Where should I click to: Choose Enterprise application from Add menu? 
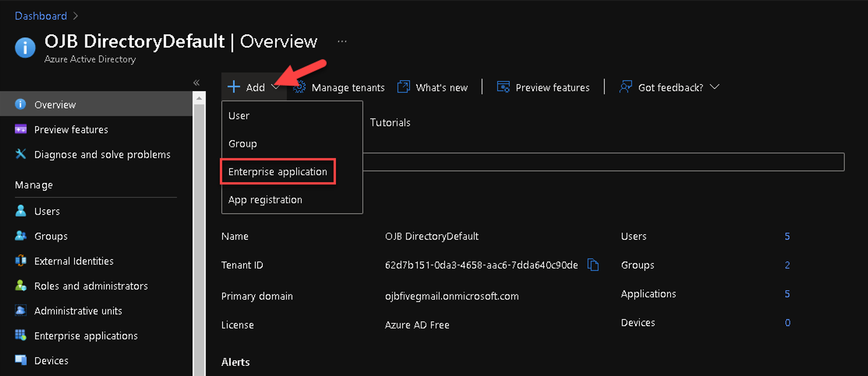[278, 172]
